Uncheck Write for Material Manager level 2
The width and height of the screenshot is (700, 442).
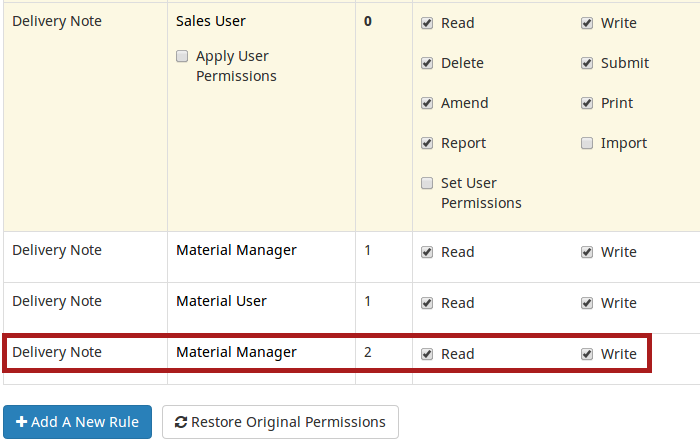click(587, 354)
